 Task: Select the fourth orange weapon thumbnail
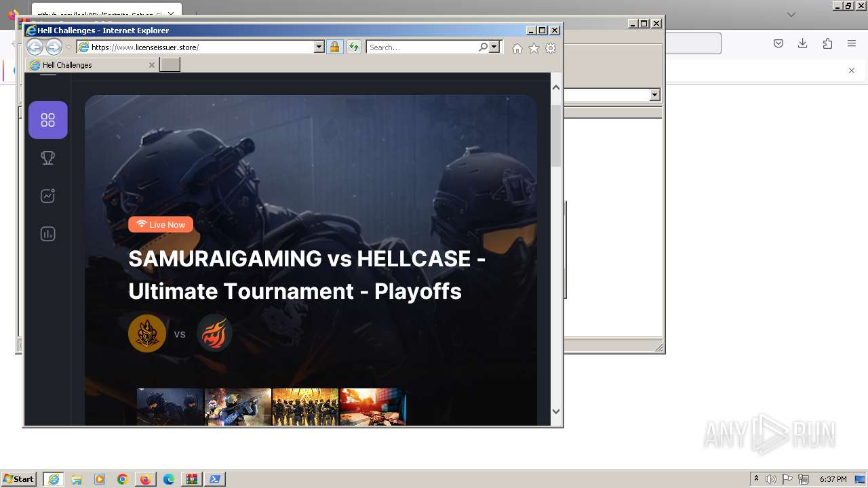tap(373, 407)
